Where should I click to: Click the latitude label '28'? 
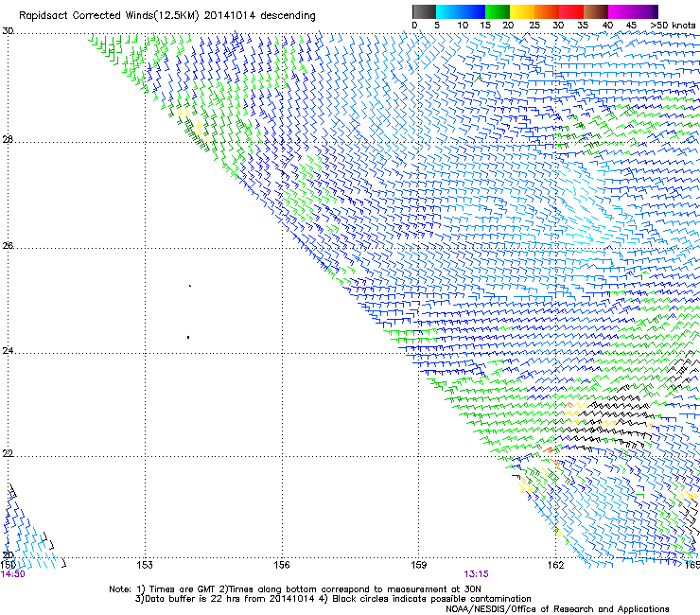pyautogui.click(x=8, y=139)
